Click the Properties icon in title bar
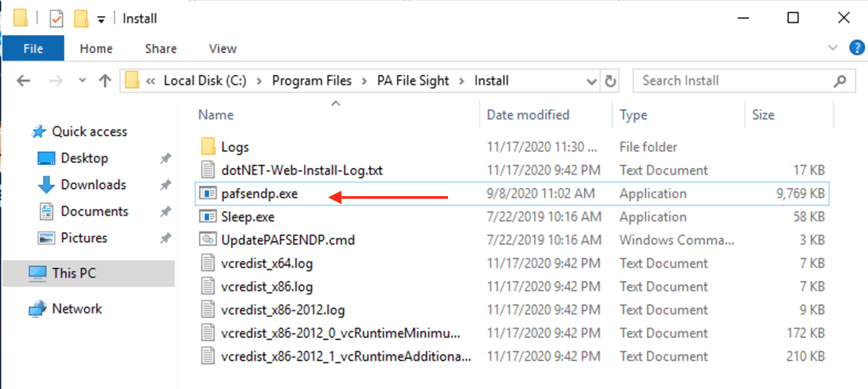Viewport: 868px width, 389px height. click(x=56, y=19)
